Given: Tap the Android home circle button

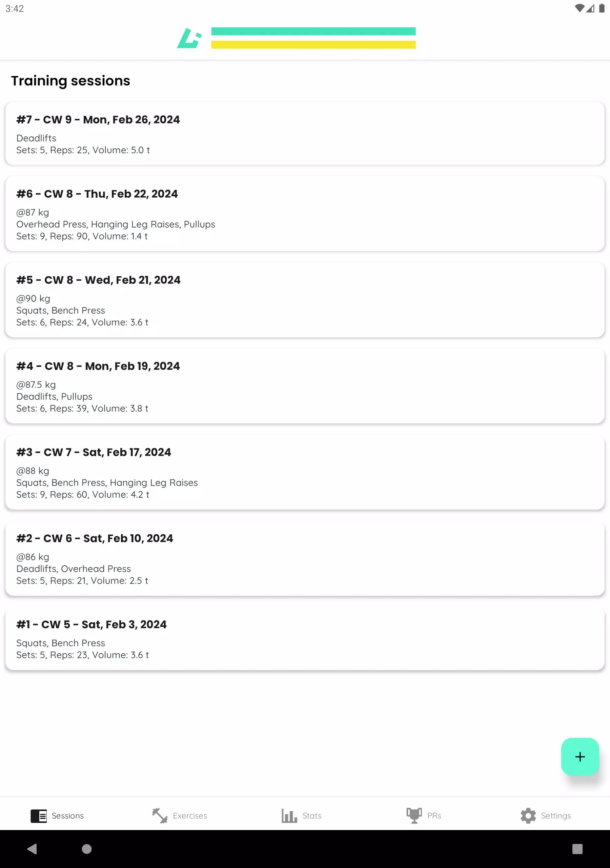Looking at the screenshot, I should click(x=86, y=849).
